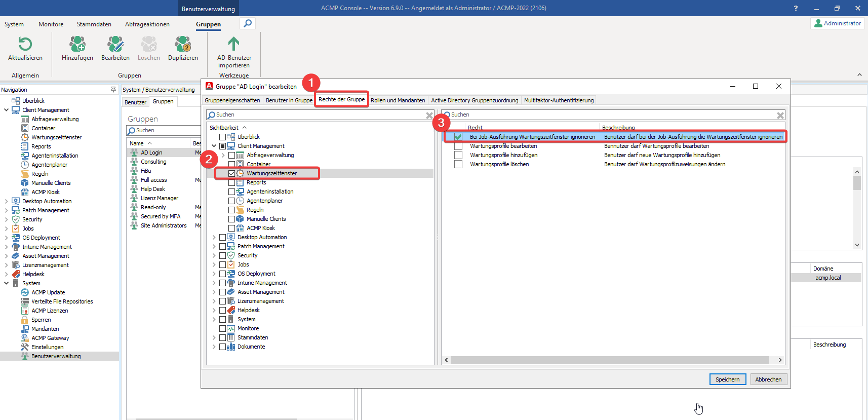Check the Patch Management visibility checkbox
This screenshot has width=868, height=420.
pyautogui.click(x=222, y=246)
